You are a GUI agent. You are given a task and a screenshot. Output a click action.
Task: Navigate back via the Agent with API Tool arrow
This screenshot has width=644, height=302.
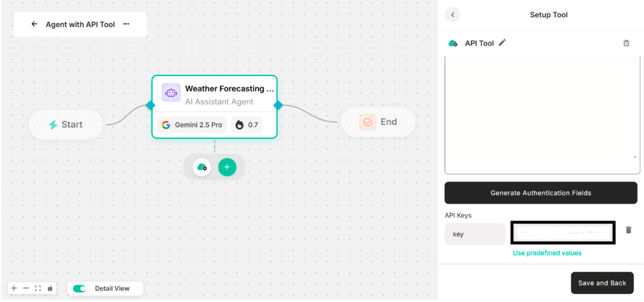(x=34, y=24)
